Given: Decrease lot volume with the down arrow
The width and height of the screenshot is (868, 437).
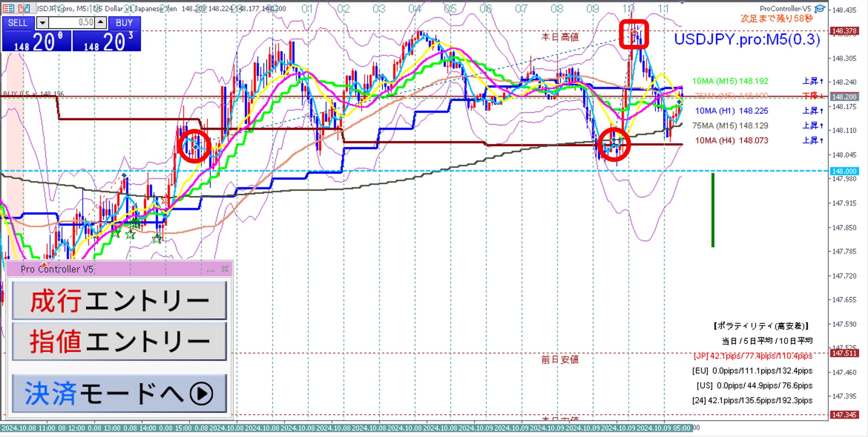Looking at the screenshot, I should tap(42, 23).
